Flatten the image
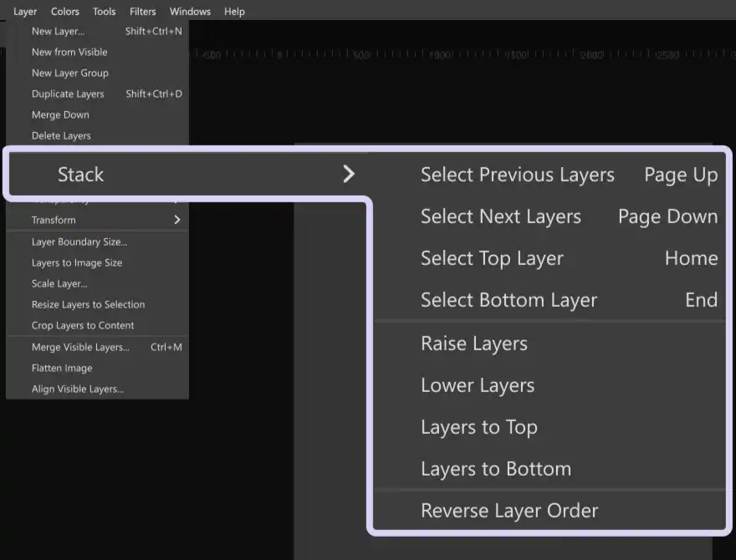The image size is (736, 560). click(60, 368)
